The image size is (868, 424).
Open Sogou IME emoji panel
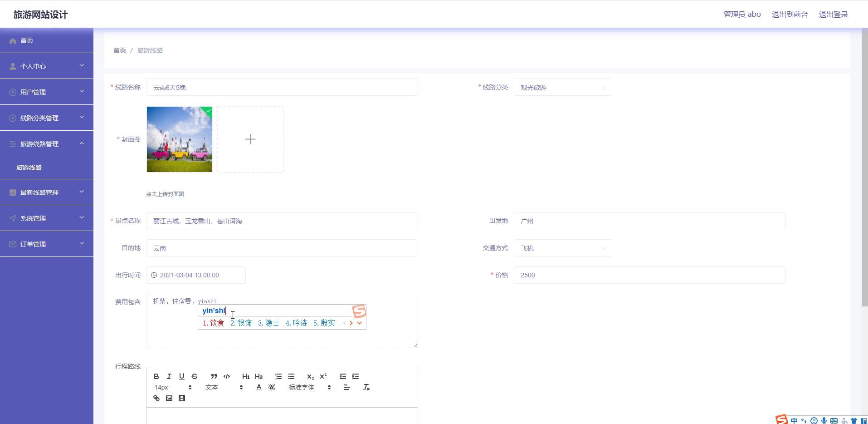pos(814,420)
